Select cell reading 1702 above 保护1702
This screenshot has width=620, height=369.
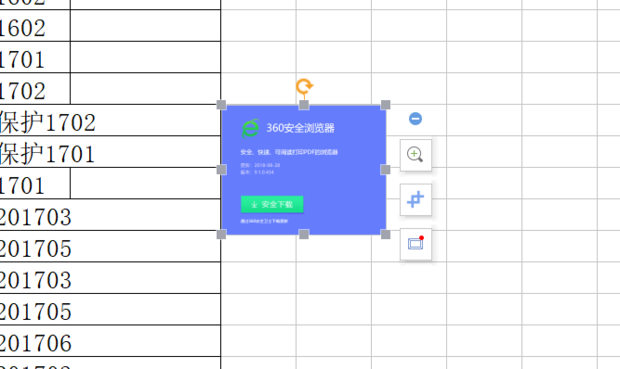35,89
